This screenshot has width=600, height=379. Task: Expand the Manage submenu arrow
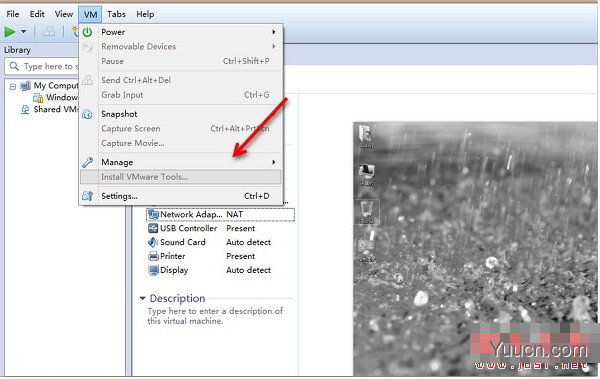coord(274,162)
